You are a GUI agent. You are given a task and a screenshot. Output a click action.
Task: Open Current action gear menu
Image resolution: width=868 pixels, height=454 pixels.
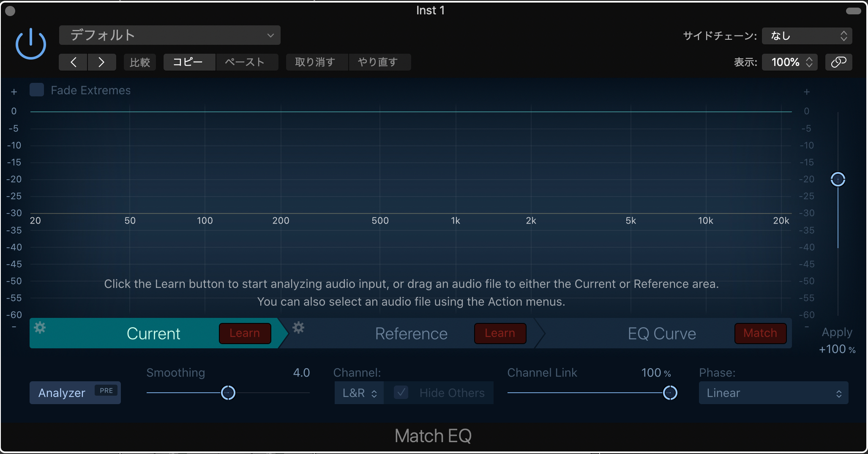pos(40,327)
